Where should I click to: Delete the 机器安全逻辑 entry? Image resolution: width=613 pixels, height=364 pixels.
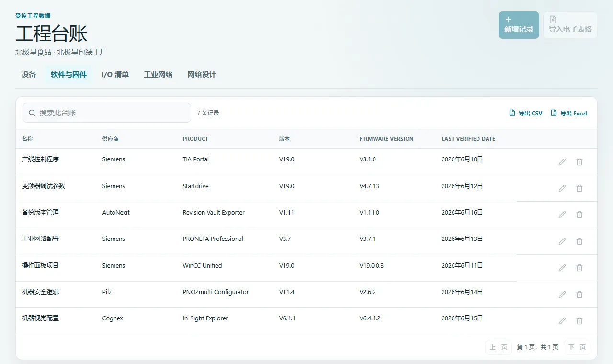click(579, 295)
